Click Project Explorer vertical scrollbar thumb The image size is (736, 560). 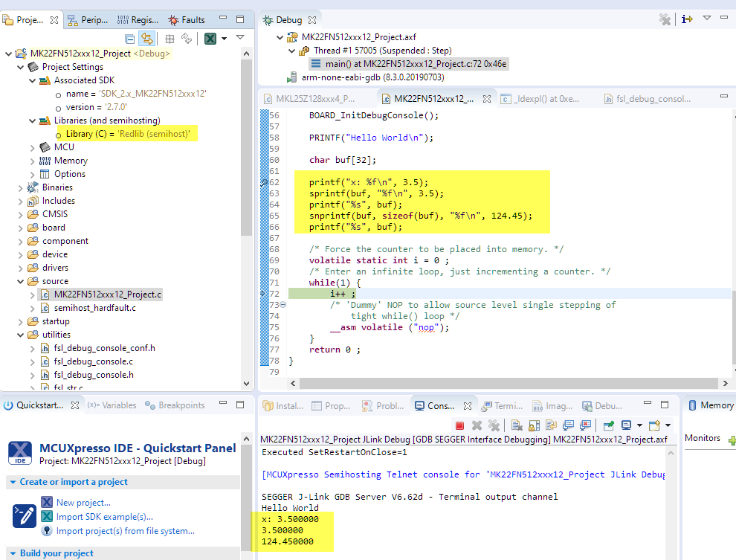pyautogui.click(x=246, y=147)
